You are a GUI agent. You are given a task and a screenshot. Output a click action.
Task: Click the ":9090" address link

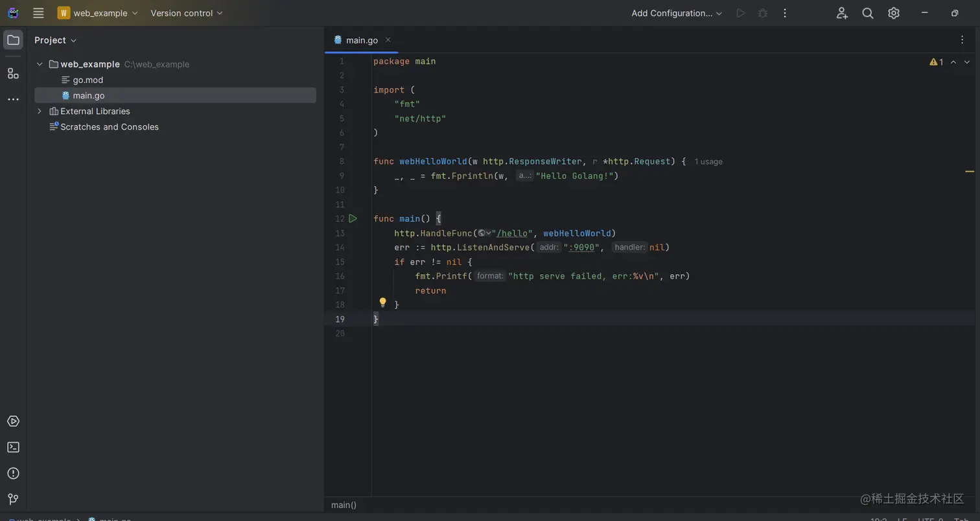pos(581,248)
